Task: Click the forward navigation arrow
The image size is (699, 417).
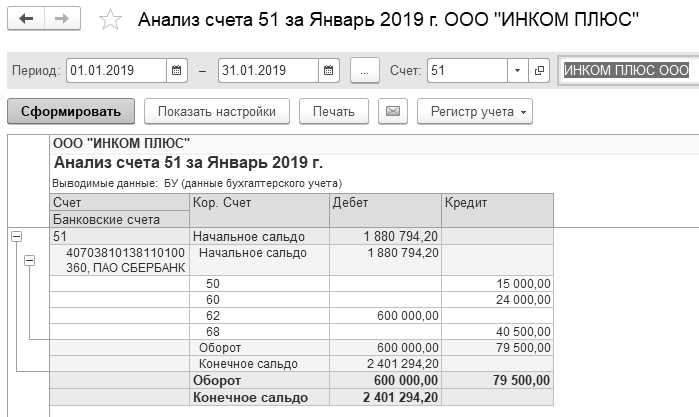Action: [x=62, y=20]
